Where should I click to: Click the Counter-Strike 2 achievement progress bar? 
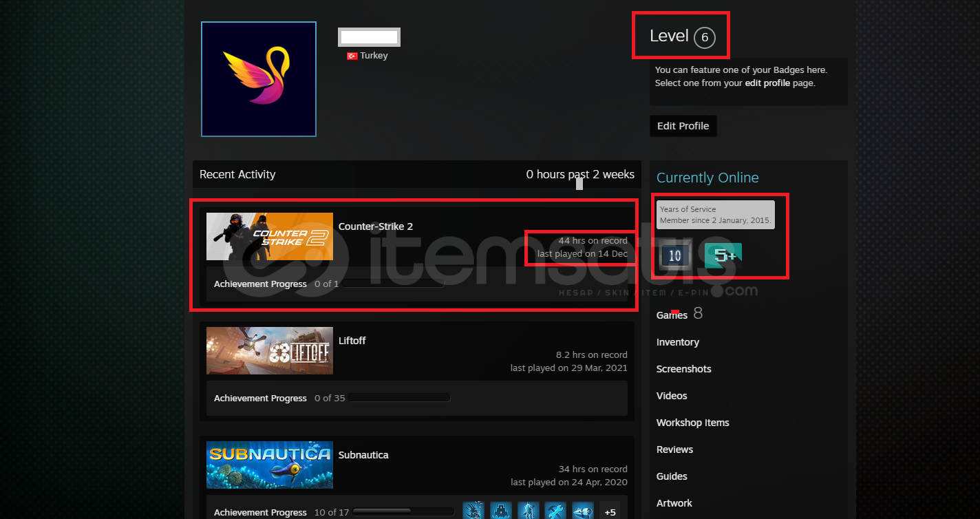[x=392, y=284]
